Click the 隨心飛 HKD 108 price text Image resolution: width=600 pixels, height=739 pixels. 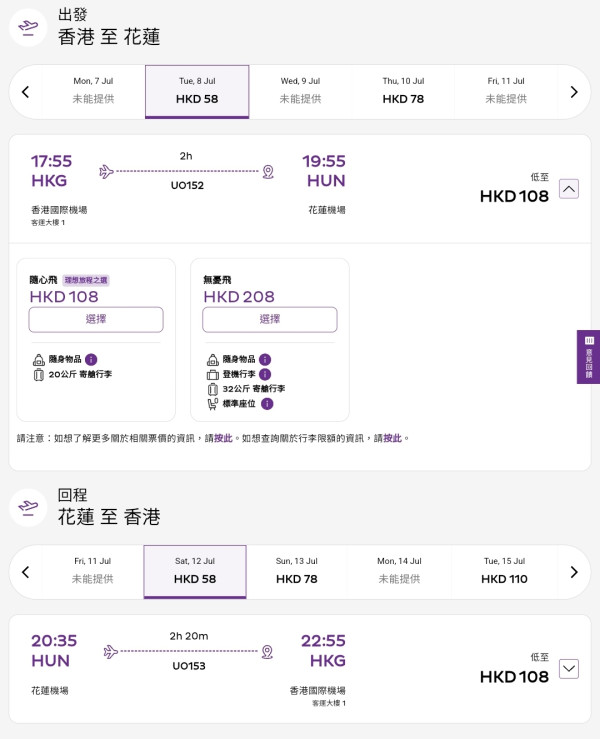tap(64, 297)
